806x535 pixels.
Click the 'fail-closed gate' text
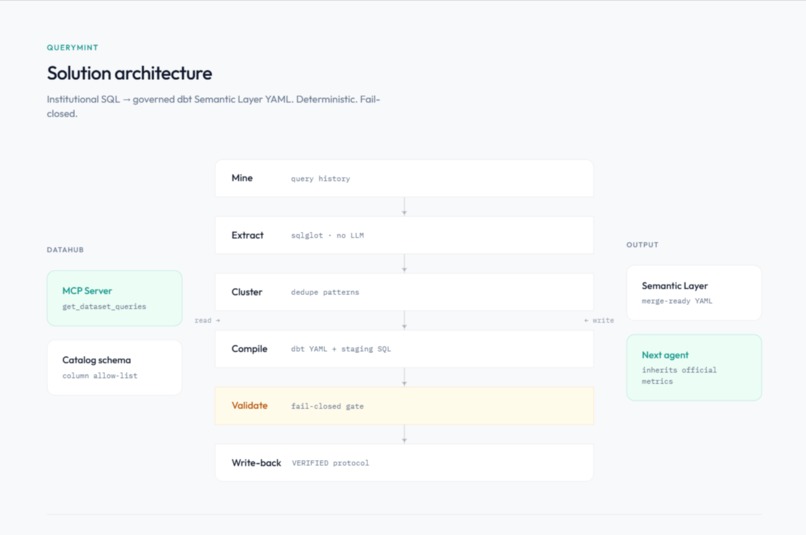click(x=327, y=406)
